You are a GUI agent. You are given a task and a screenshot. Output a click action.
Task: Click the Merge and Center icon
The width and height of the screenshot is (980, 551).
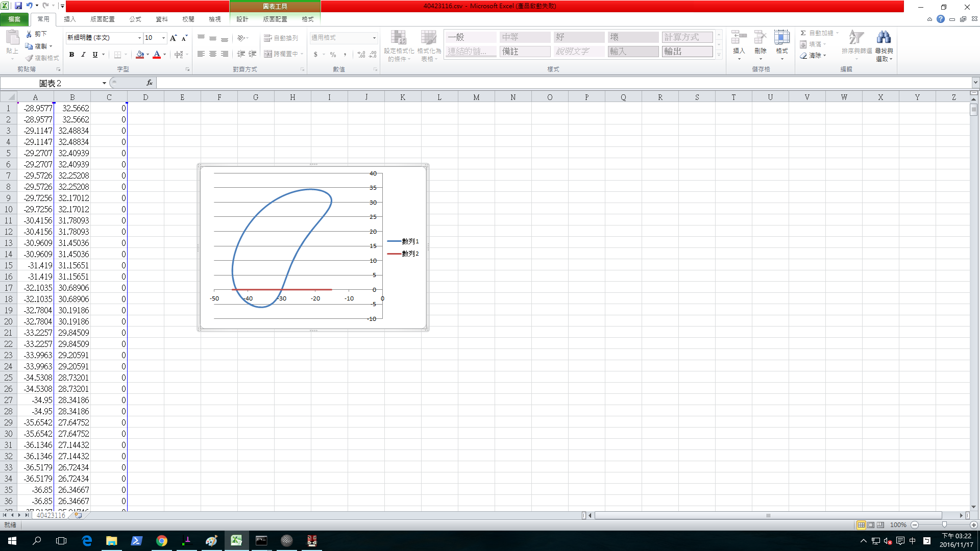[268, 54]
